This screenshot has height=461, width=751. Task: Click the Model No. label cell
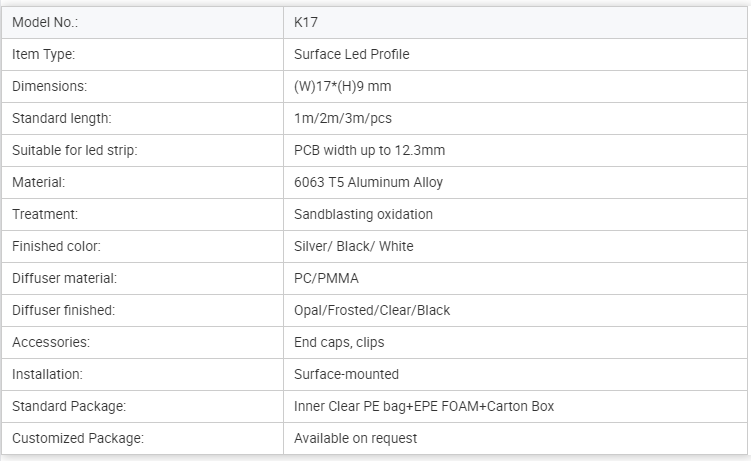pyautogui.click(x=142, y=22)
